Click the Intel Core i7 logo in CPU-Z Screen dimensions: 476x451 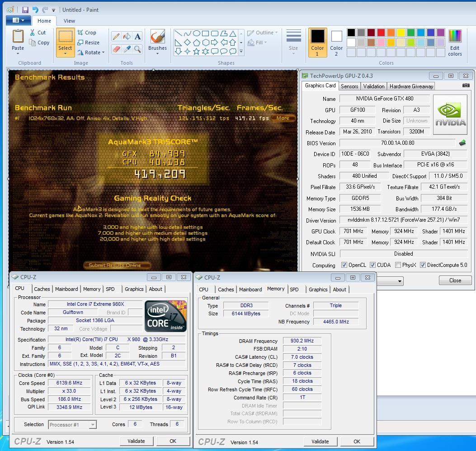click(x=165, y=316)
